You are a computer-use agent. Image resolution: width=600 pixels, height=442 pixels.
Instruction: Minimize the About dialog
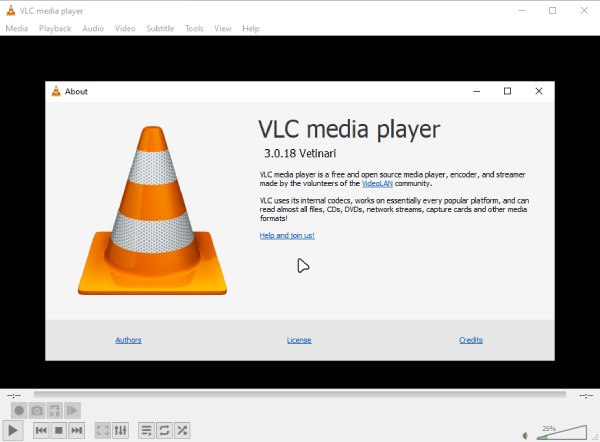tap(476, 91)
